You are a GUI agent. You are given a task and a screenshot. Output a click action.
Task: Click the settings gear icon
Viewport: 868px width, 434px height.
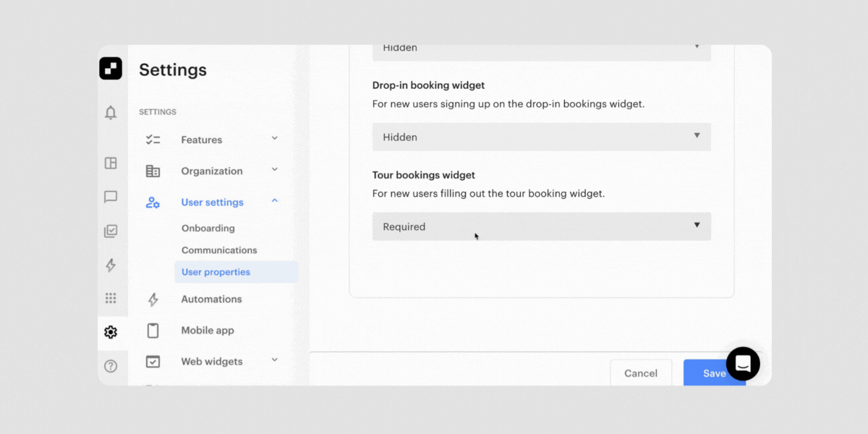point(111,332)
